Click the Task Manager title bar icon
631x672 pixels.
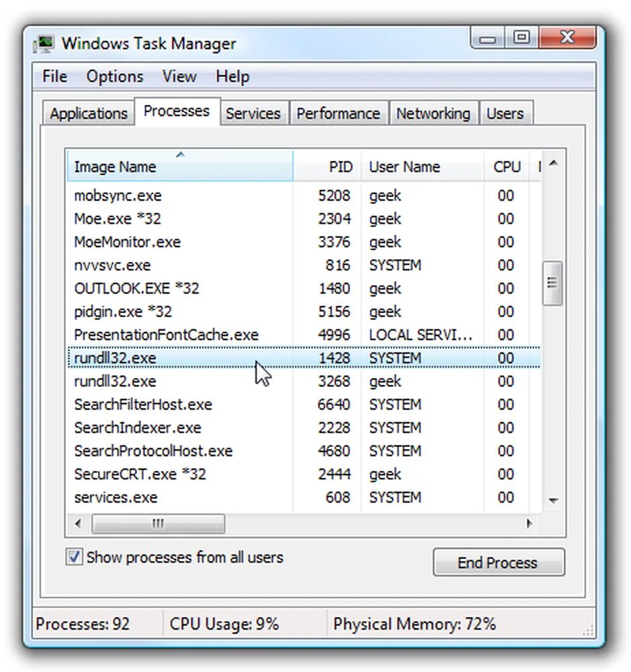pyautogui.click(x=43, y=44)
